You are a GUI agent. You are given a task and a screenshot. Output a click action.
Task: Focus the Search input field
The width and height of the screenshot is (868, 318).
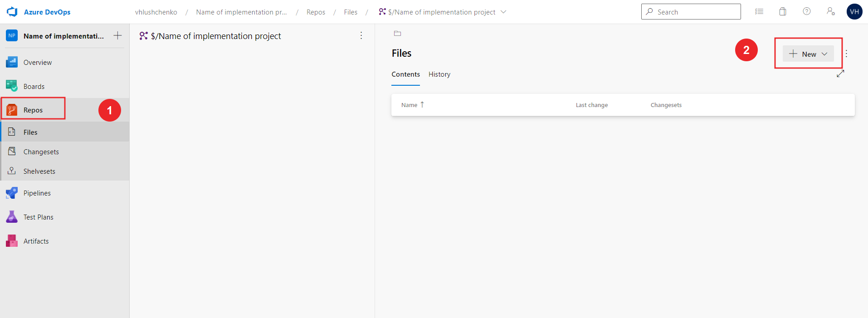tap(691, 12)
